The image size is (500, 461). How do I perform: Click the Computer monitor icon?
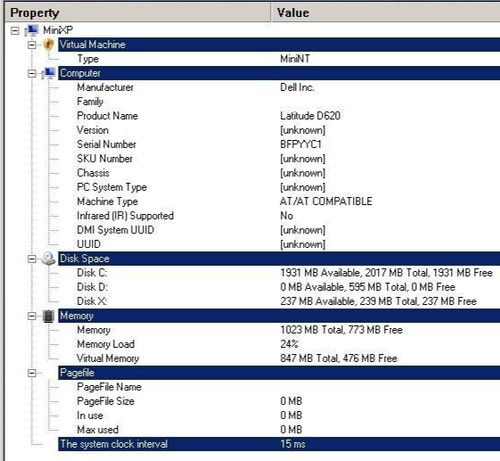[x=49, y=73]
